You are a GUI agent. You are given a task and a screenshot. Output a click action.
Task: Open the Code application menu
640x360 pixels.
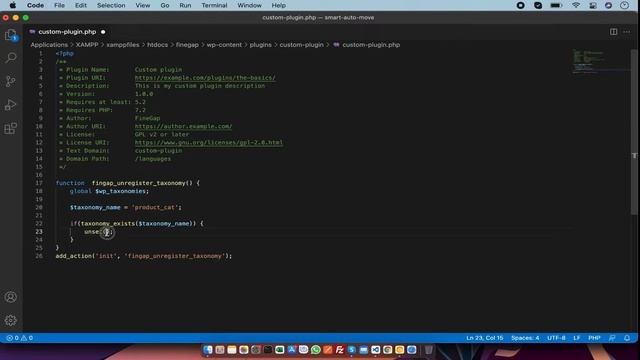(36, 5)
